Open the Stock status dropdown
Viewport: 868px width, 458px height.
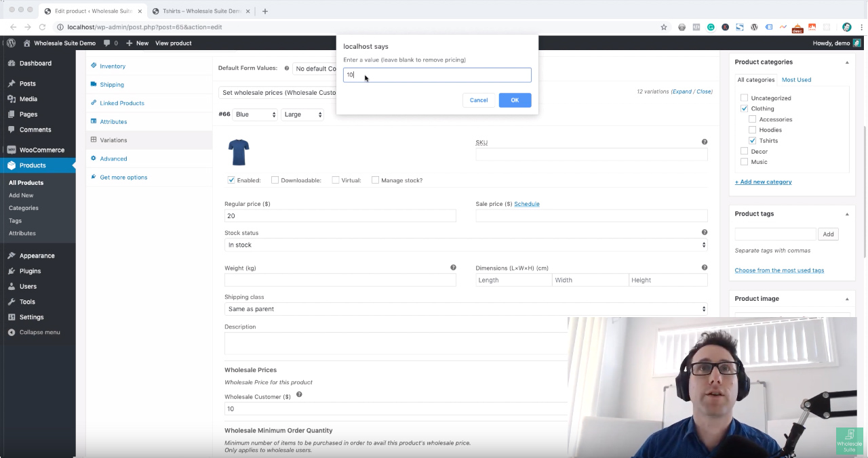466,245
